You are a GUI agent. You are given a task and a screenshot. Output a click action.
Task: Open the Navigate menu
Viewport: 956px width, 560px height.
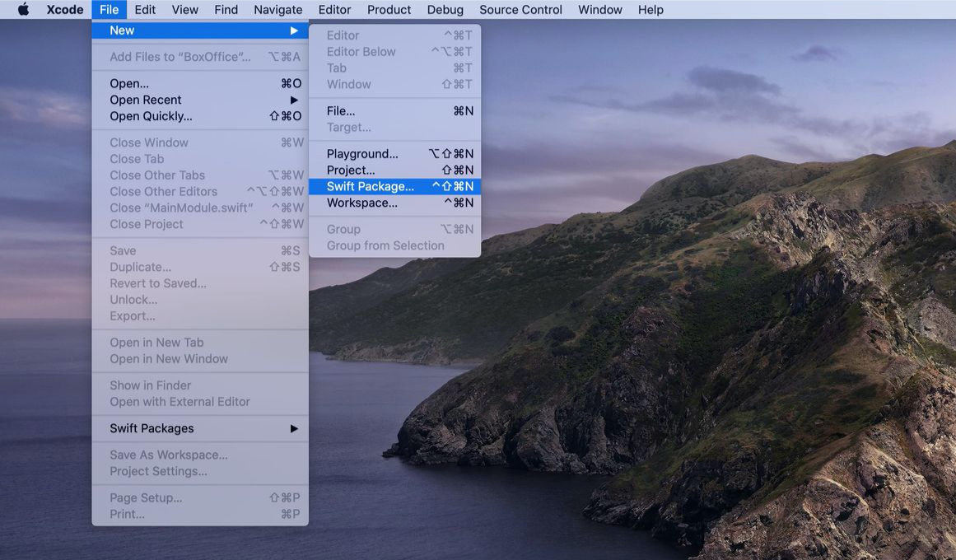click(278, 9)
